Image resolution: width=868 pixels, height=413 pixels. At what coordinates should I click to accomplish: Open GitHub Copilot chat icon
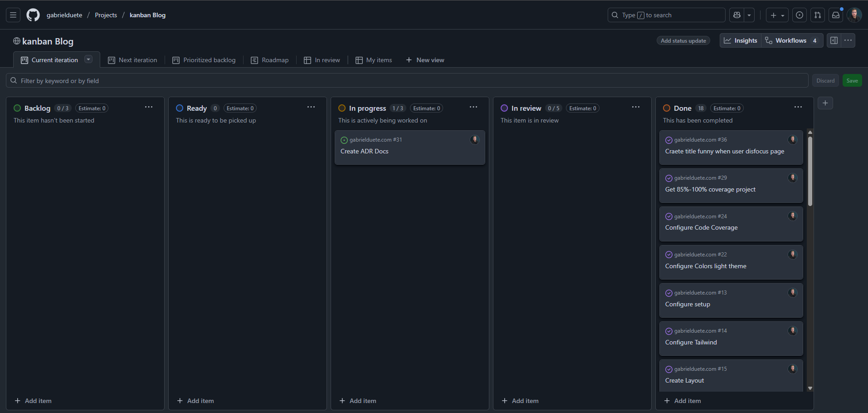pos(736,15)
